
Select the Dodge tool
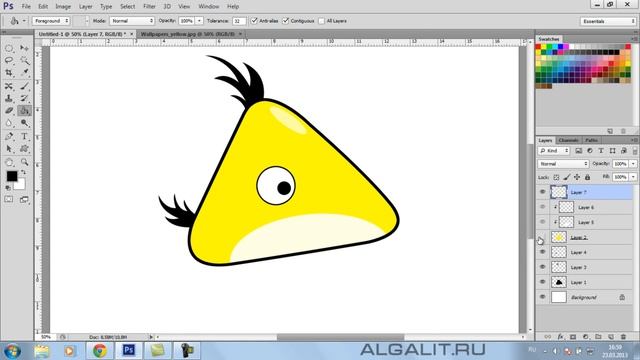(24, 123)
